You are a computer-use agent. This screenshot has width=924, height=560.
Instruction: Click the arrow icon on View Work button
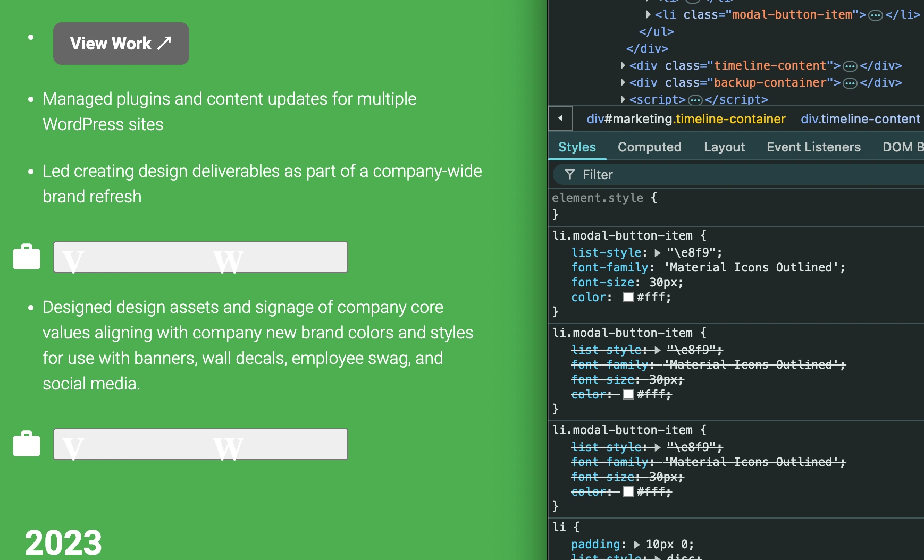click(164, 43)
